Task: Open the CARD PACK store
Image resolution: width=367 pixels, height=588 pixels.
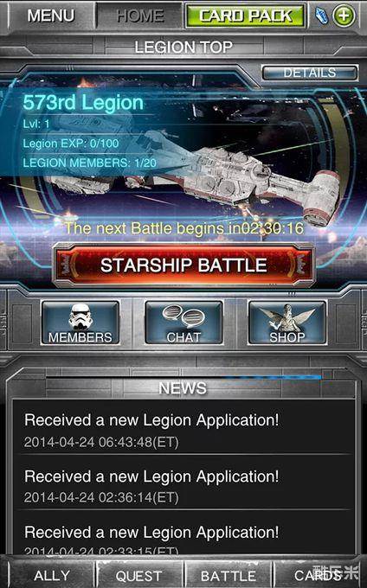Action: click(x=245, y=16)
